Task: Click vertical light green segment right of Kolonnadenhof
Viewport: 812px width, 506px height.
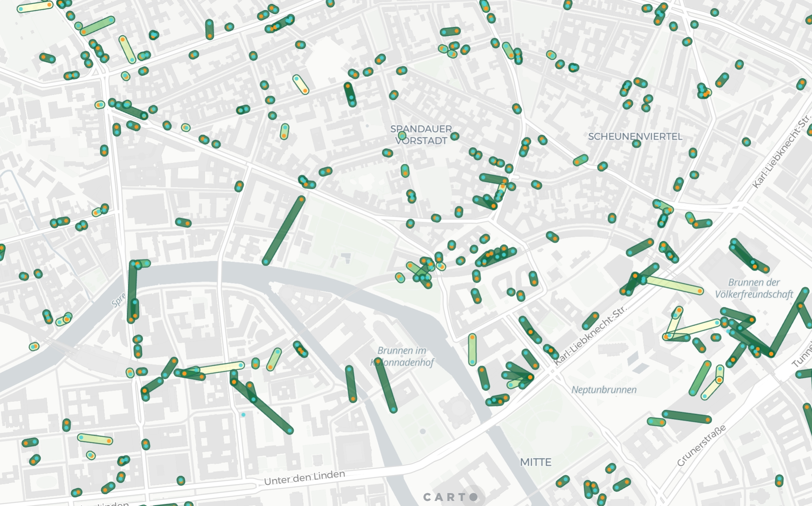Action: click(472, 349)
